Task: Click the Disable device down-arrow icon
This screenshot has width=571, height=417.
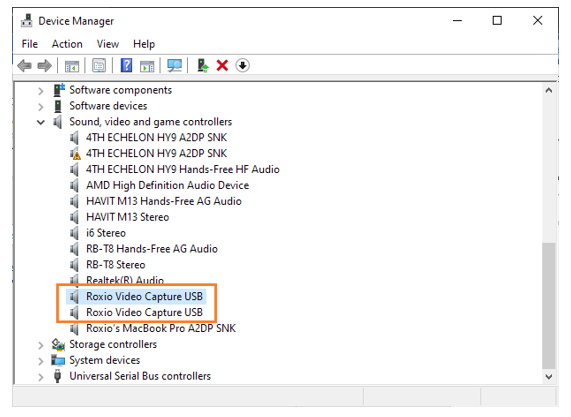Action: tap(243, 66)
